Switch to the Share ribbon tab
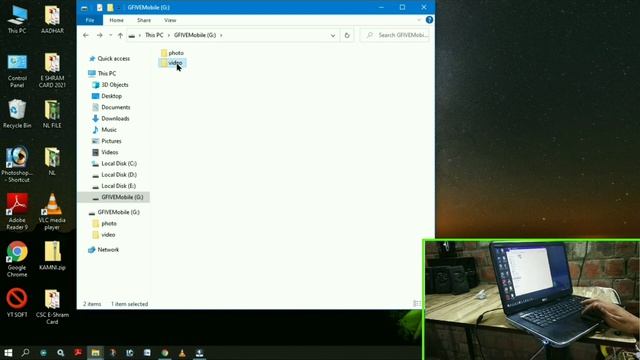This screenshot has height=360, width=640. point(144,20)
